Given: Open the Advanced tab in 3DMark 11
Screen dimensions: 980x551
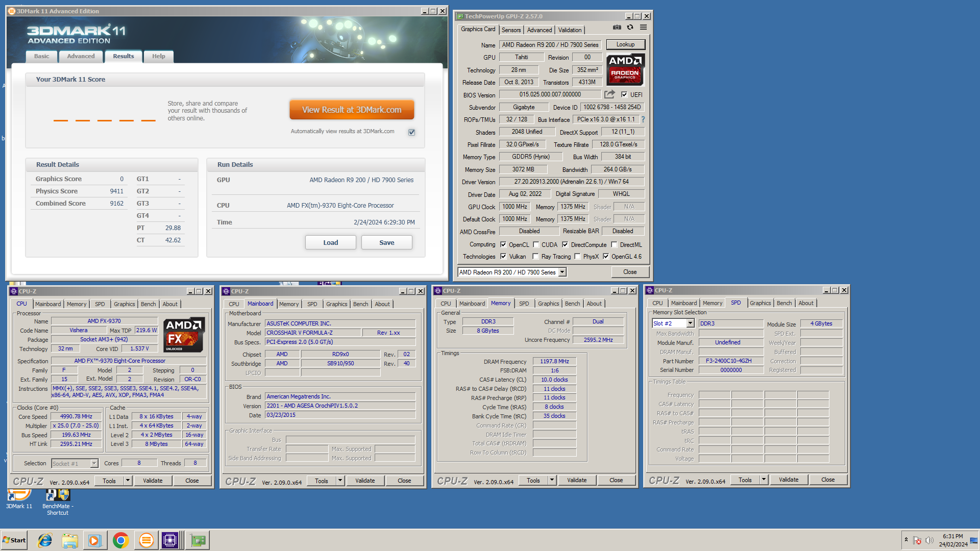Looking at the screenshot, I should point(81,57).
